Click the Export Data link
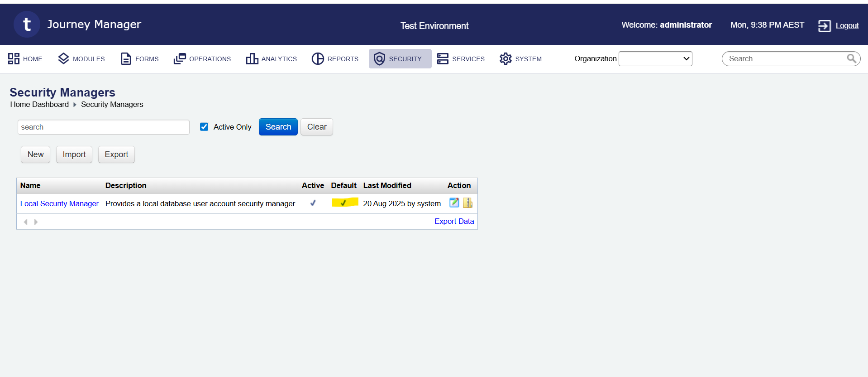868x377 pixels. (x=454, y=221)
